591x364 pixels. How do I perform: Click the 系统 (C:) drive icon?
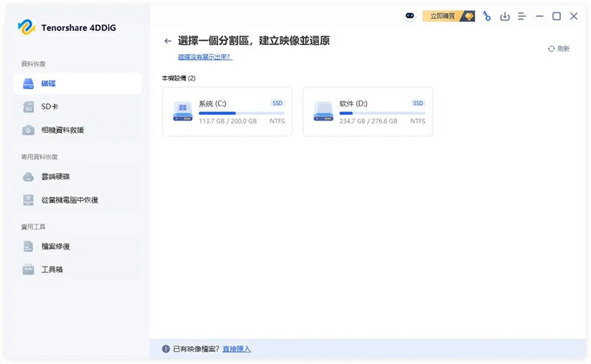(x=182, y=111)
